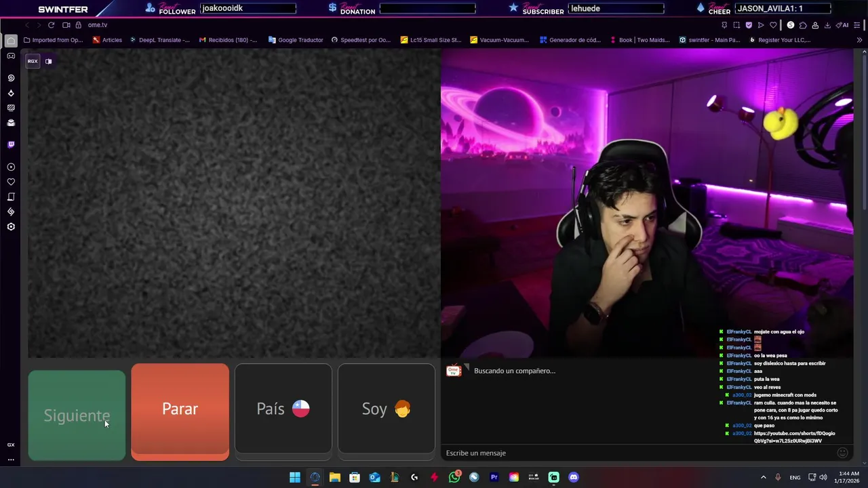This screenshot has width=868, height=488.
Task: Open the Soy gender selector
Action: click(387, 409)
